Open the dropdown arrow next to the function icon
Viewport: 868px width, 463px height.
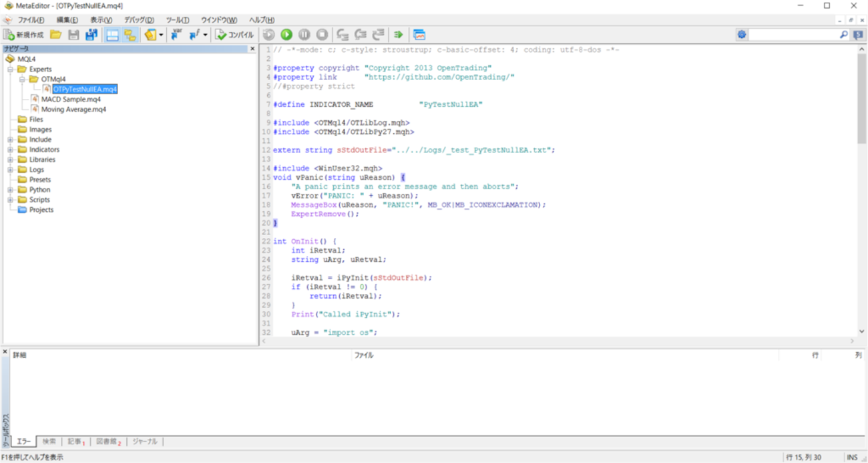(x=204, y=34)
